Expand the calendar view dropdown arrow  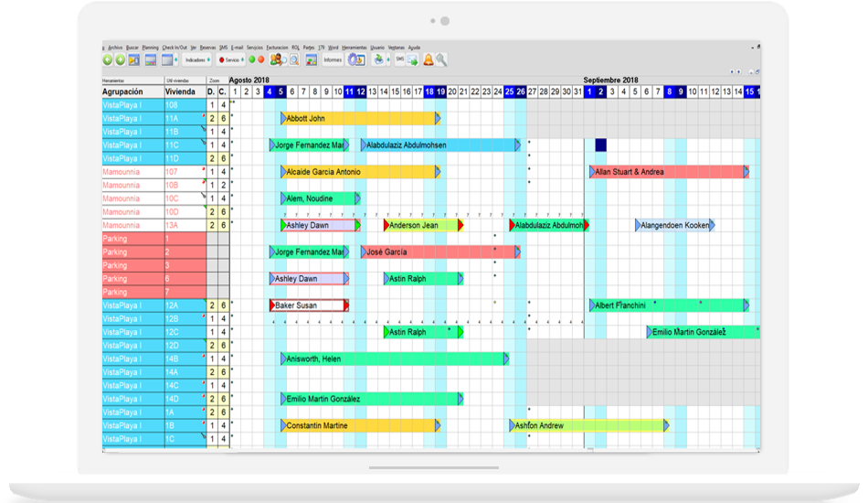[x=176, y=59]
